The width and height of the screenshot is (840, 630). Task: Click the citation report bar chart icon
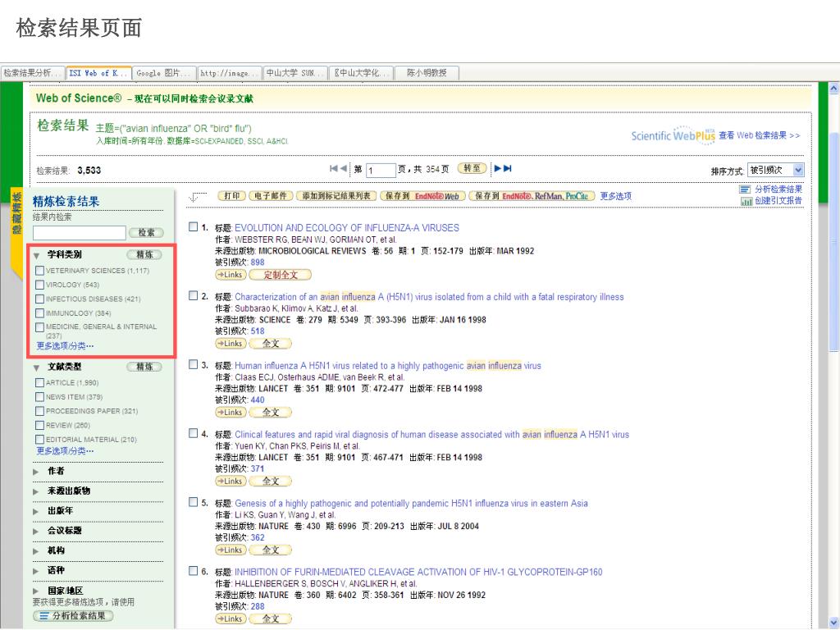(x=746, y=202)
